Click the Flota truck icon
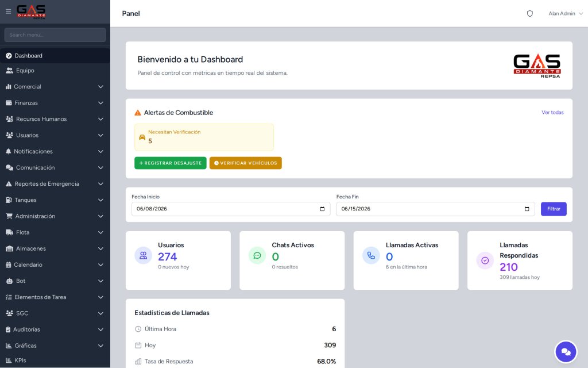This screenshot has height=368, width=588. click(x=9, y=232)
